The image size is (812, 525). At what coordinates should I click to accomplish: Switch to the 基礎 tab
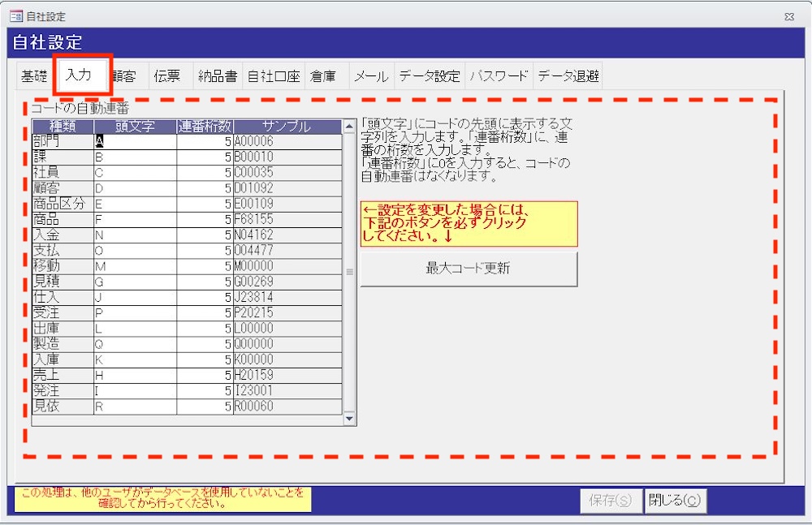(34, 77)
